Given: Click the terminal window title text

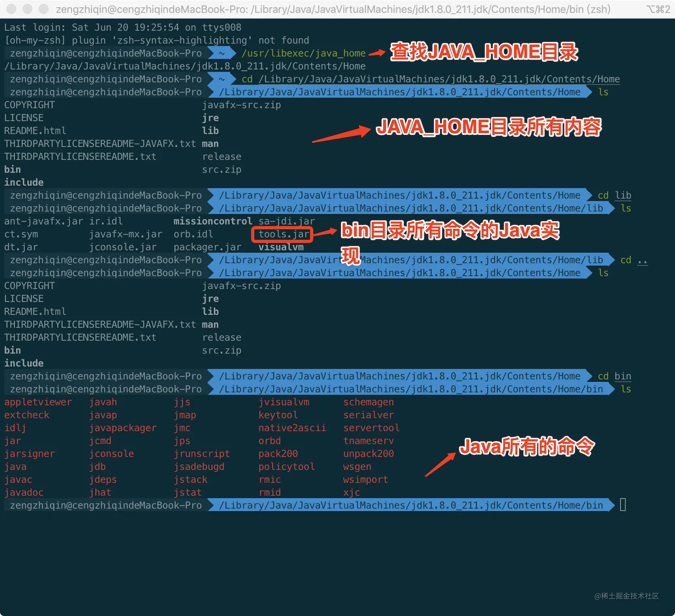Looking at the screenshot, I should click(333, 9).
